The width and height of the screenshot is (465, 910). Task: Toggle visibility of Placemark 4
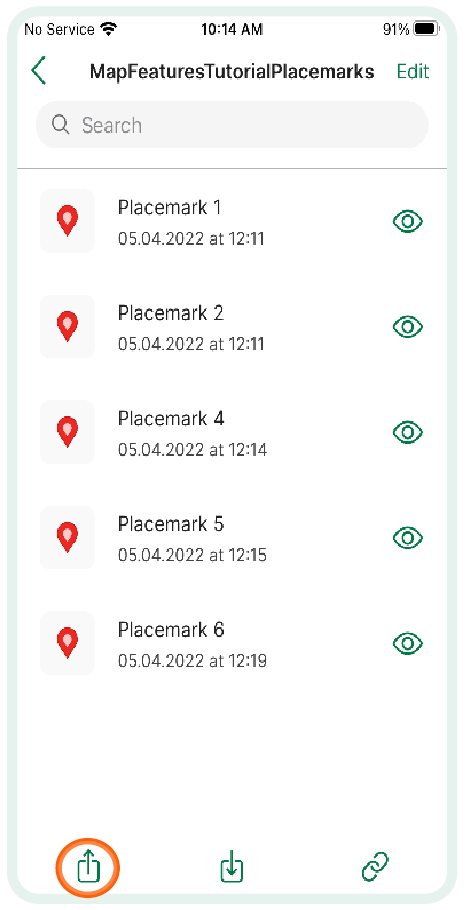click(408, 432)
